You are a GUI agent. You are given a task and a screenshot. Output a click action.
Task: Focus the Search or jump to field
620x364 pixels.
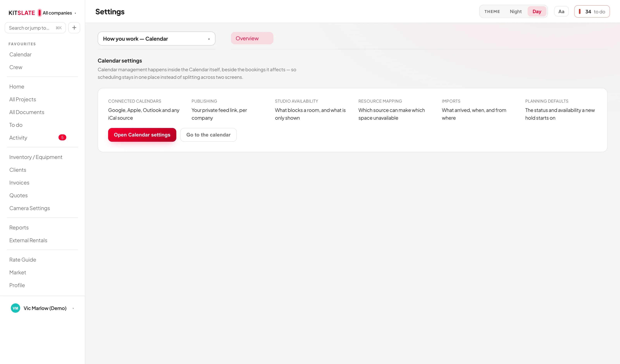(35, 28)
